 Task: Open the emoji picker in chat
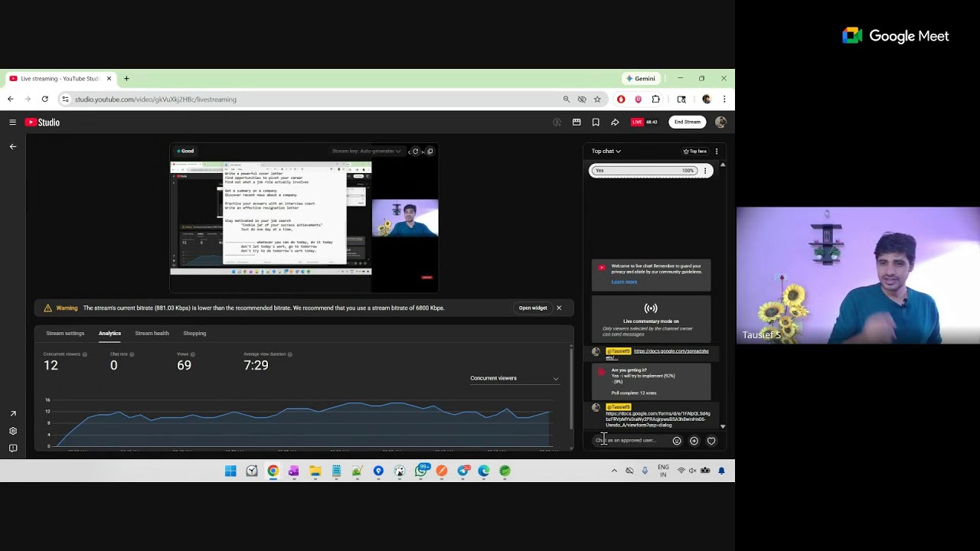pos(677,441)
